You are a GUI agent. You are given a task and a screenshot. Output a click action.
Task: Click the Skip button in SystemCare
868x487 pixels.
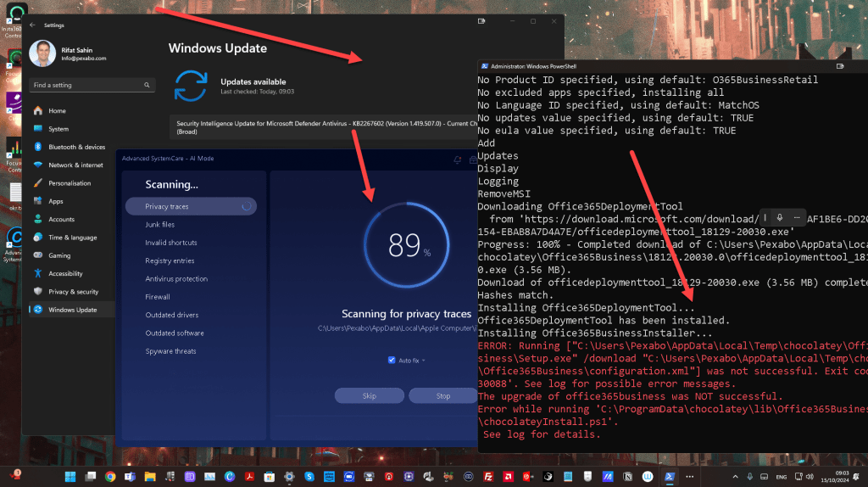click(370, 395)
